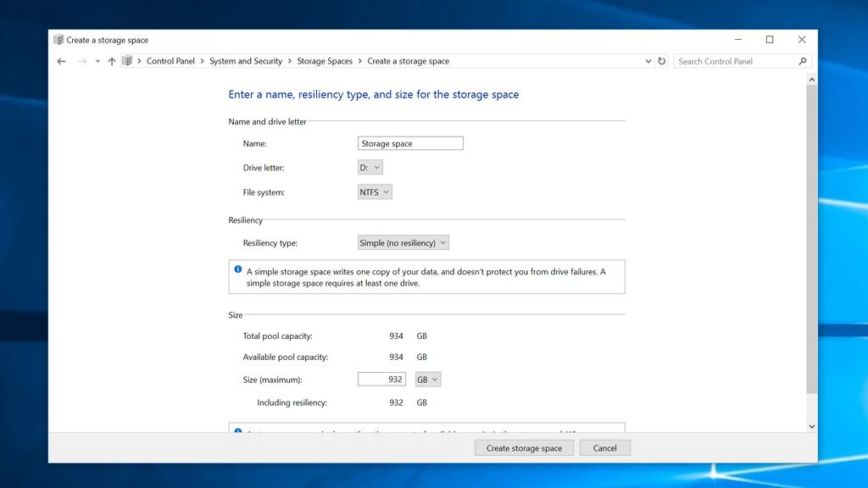Click inside the Name input field

[x=410, y=143]
